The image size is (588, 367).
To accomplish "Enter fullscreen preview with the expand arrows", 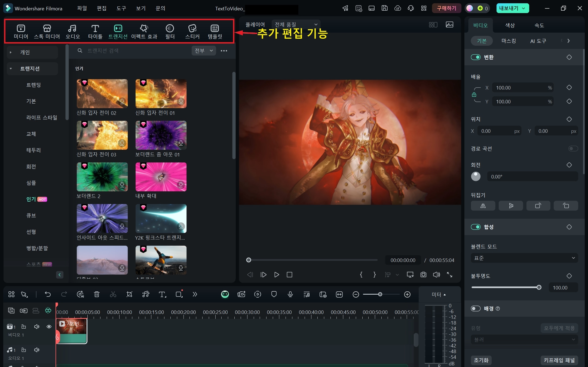I will (x=449, y=275).
